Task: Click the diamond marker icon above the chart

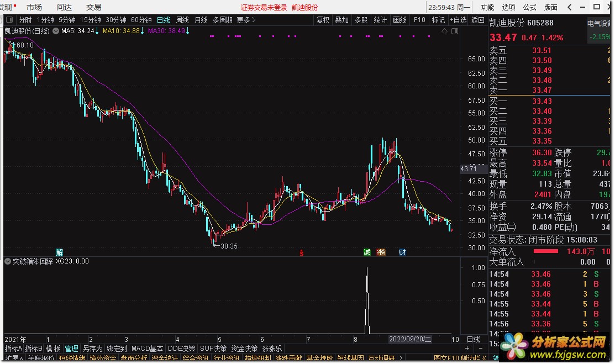Action: pos(444,31)
